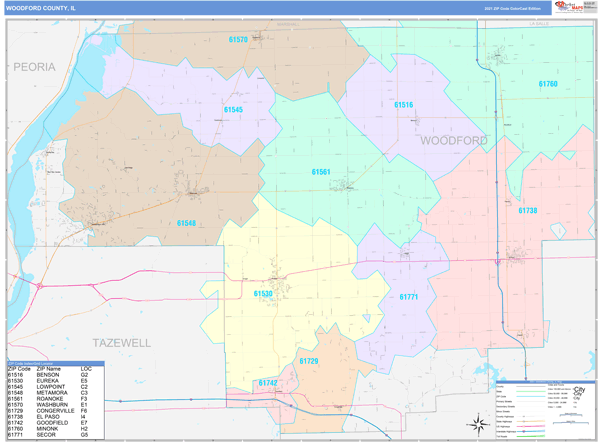Select LOWPOINT in the ZIP index

pyautogui.click(x=51, y=387)
